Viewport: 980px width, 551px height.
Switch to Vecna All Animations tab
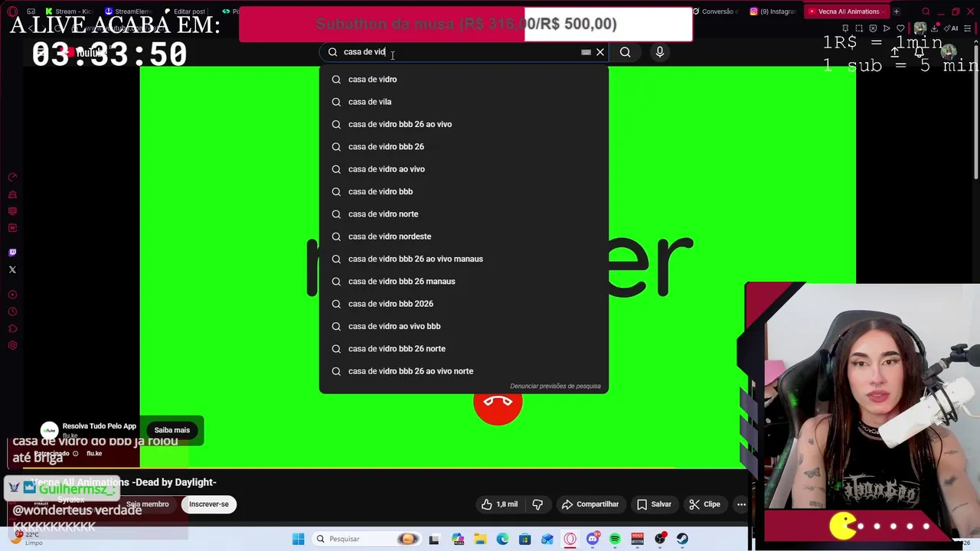[846, 11]
